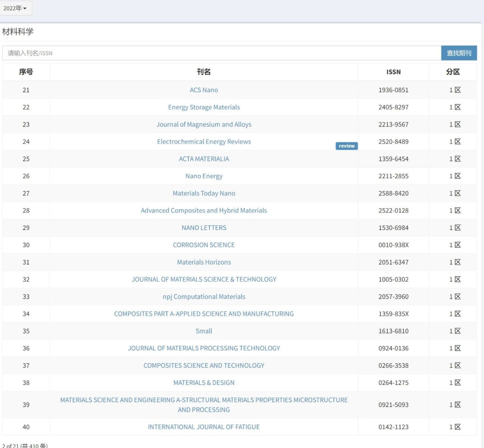This screenshot has width=484, height=448.
Task: Open the ACS Nano journal link
Action: [203, 90]
